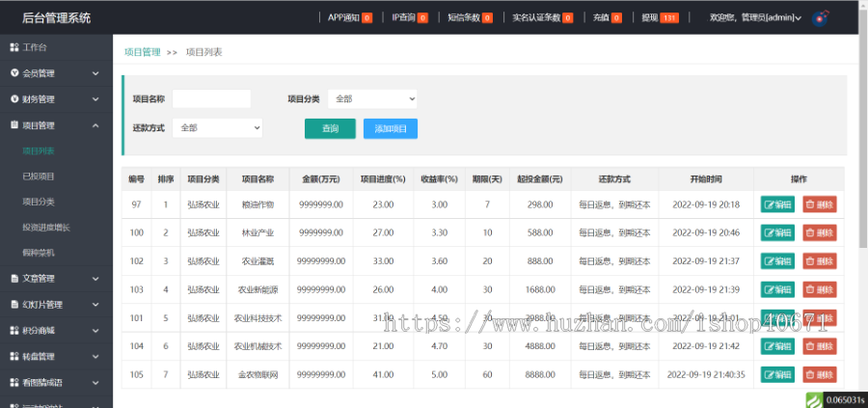Open the 项目分类 dropdown filter
This screenshot has height=408, width=868.
coord(372,99)
